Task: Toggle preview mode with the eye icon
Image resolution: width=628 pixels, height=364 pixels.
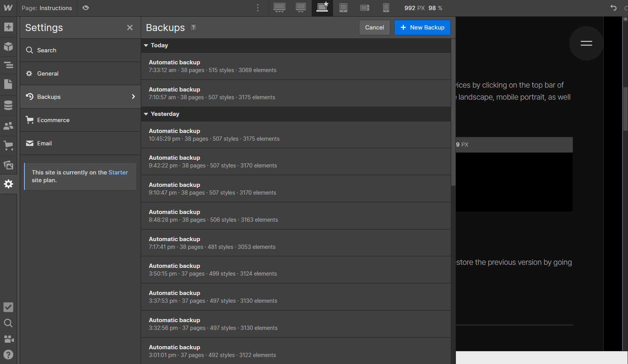Action: coord(85,8)
